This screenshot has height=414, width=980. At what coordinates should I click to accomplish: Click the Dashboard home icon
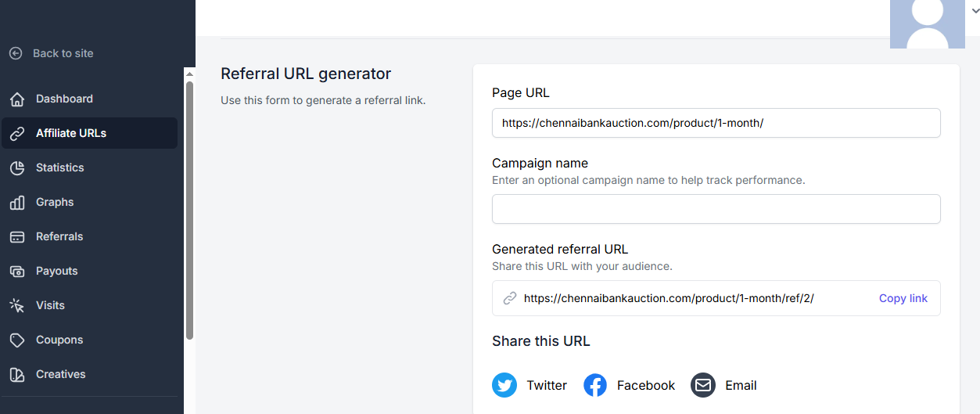tap(17, 99)
